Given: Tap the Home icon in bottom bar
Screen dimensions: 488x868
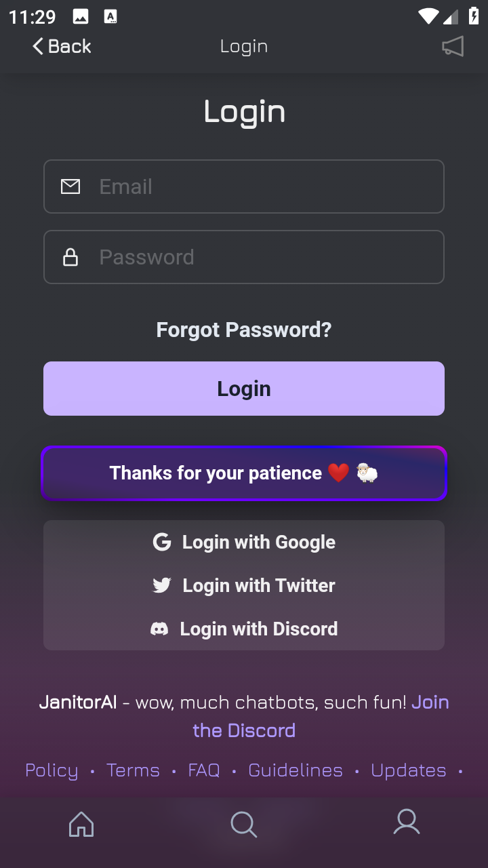Looking at the screenshot, I should coord(81,824).
